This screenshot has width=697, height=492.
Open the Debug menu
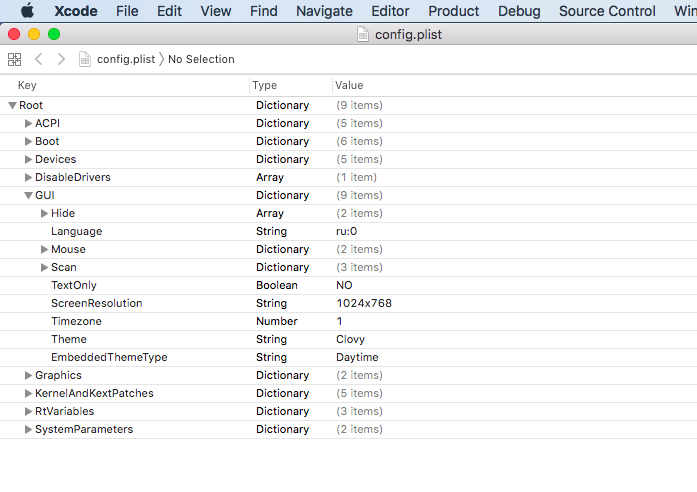pyautogui.click(x=519, y=11)
